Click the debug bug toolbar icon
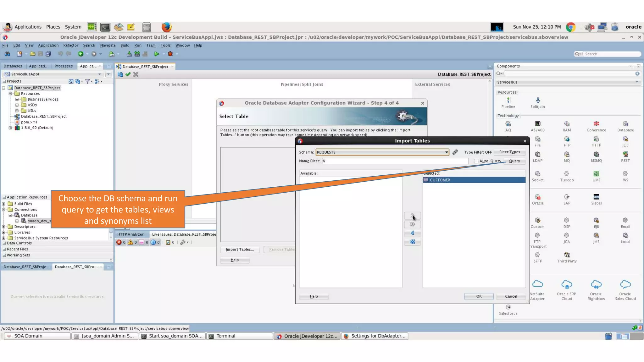This screenshot has height=362, width=644. [x=170, y=54]
